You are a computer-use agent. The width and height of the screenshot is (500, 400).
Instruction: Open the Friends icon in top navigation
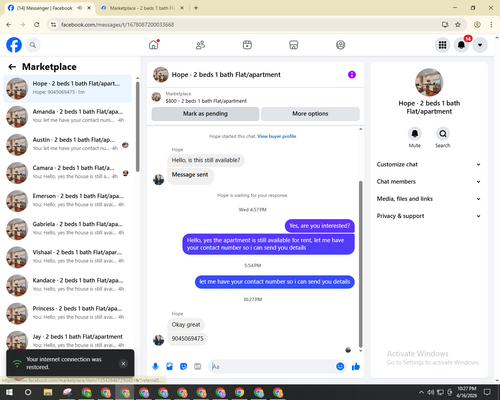pos(200,45)
